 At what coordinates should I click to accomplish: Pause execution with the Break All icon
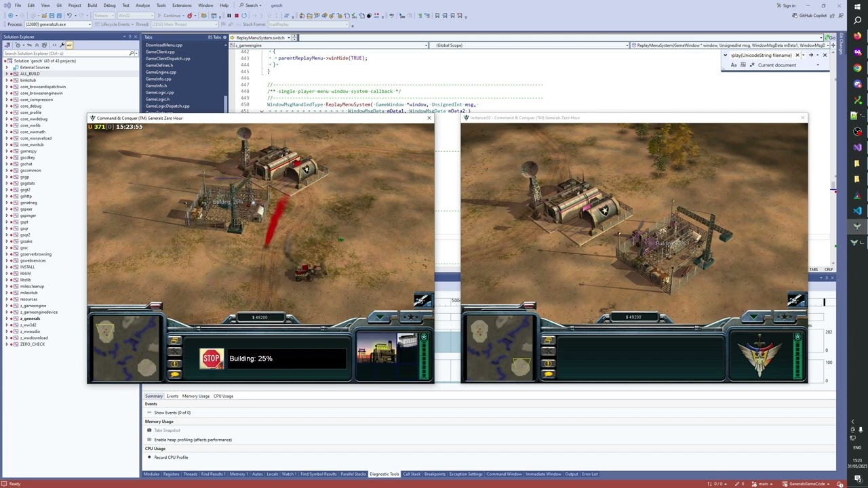pyautogui.click(x=229, y=16)
